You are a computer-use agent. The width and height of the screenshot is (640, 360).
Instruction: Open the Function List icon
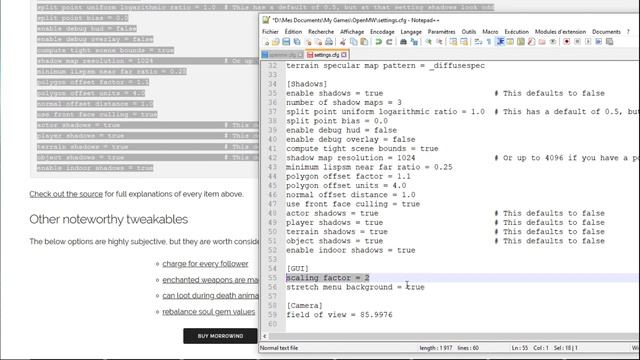coord(531,42)
